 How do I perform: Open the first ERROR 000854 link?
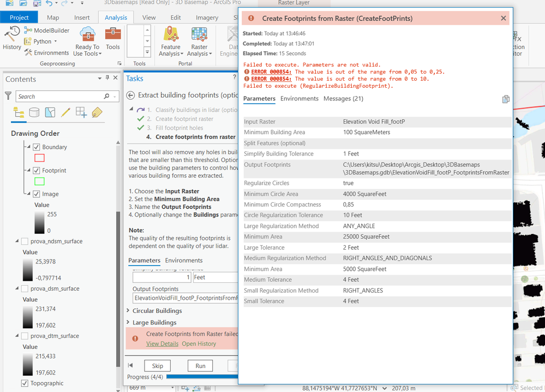point(271,72)
